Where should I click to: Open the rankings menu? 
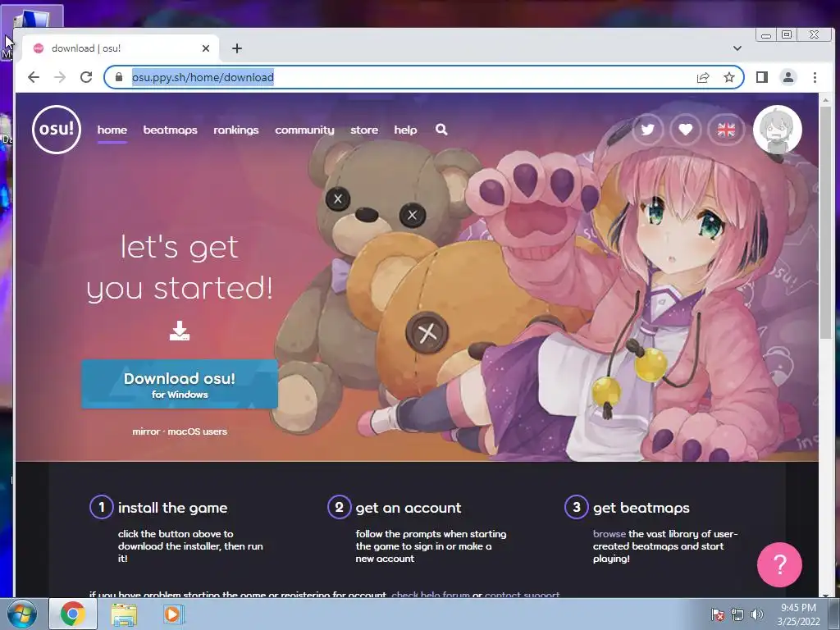tap(236, 130)
